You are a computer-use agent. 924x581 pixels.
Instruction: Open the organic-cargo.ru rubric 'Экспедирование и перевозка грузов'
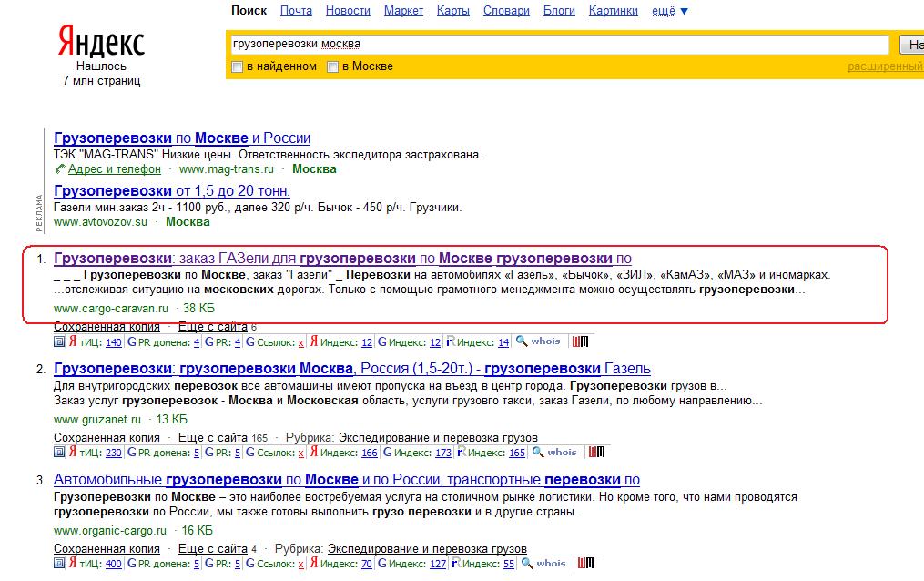point(427,548)
